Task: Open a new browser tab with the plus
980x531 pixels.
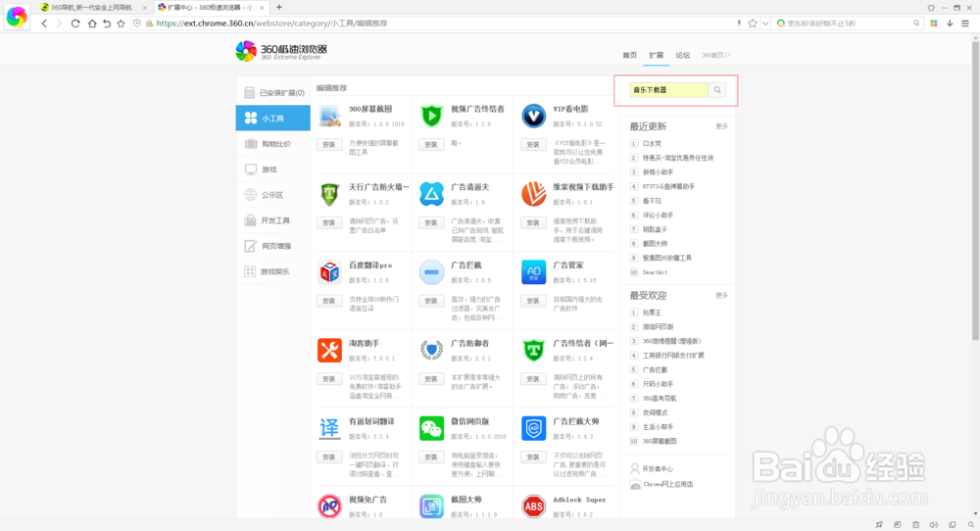Action: coord(278,8)
